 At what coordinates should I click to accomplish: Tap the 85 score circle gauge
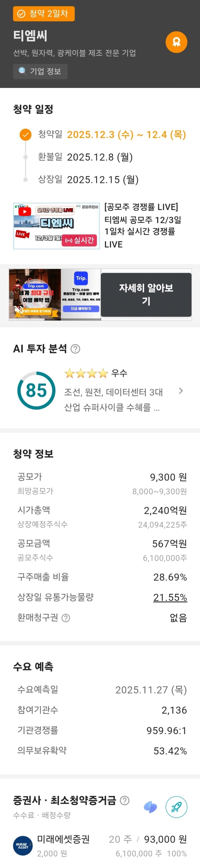36,391
